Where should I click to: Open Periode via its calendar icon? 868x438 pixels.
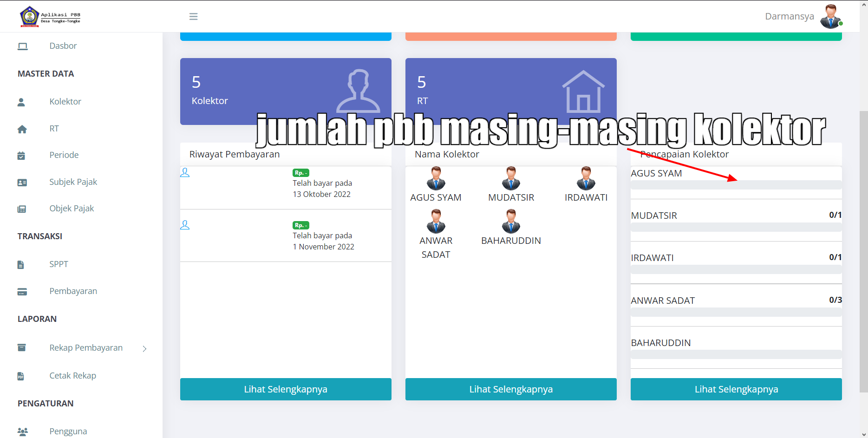22,155
